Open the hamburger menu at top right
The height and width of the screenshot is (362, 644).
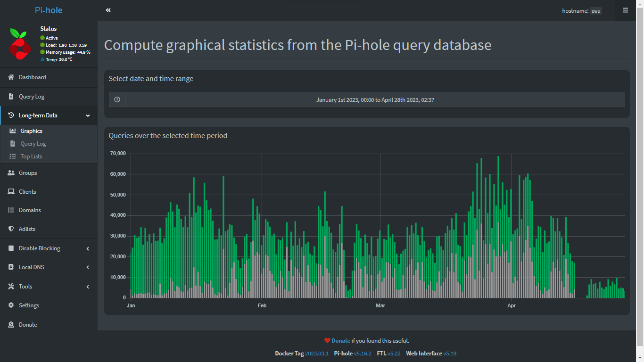pos(625,10)
